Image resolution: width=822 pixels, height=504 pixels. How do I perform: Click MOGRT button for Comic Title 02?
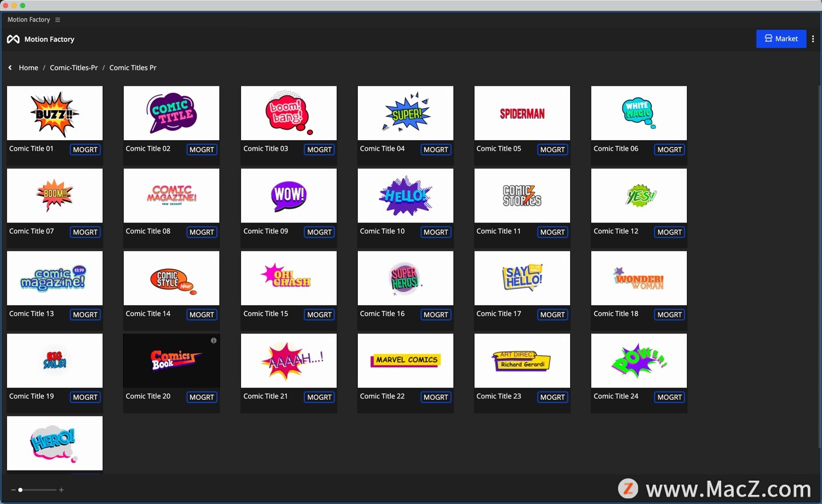pos(202,150)
